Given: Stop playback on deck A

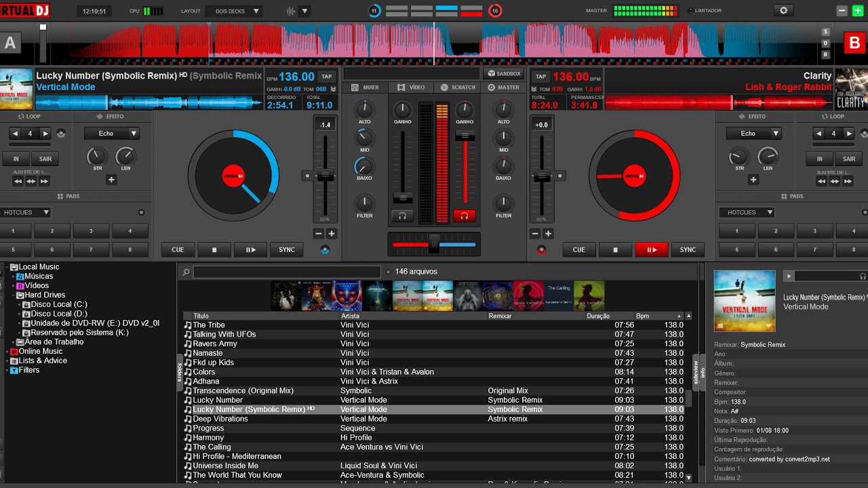Looking at the screenshot, I should (214, 249).
